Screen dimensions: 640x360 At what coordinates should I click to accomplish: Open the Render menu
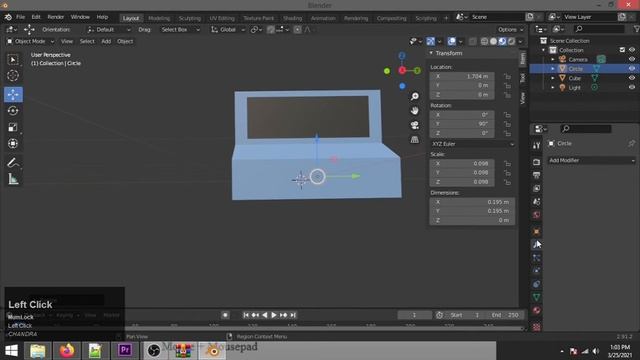(x=56, y=17)
